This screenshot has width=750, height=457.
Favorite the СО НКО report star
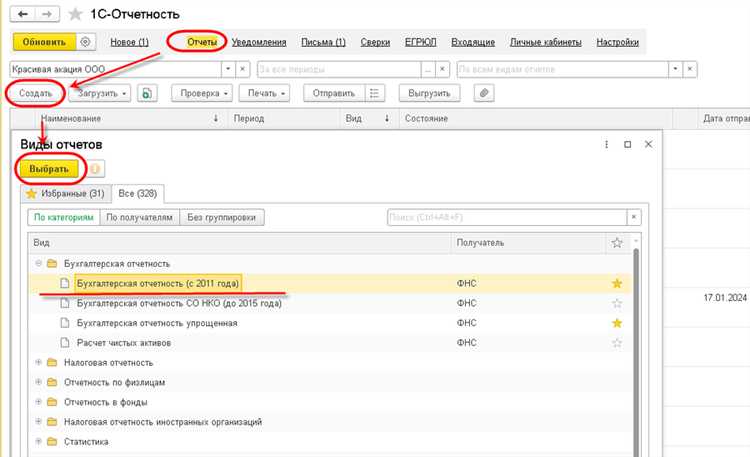(617, 303)
